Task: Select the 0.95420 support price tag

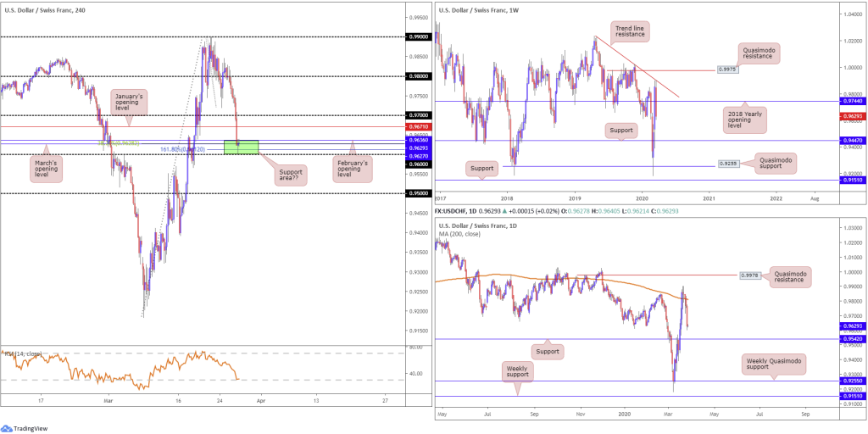Action: 853,339
